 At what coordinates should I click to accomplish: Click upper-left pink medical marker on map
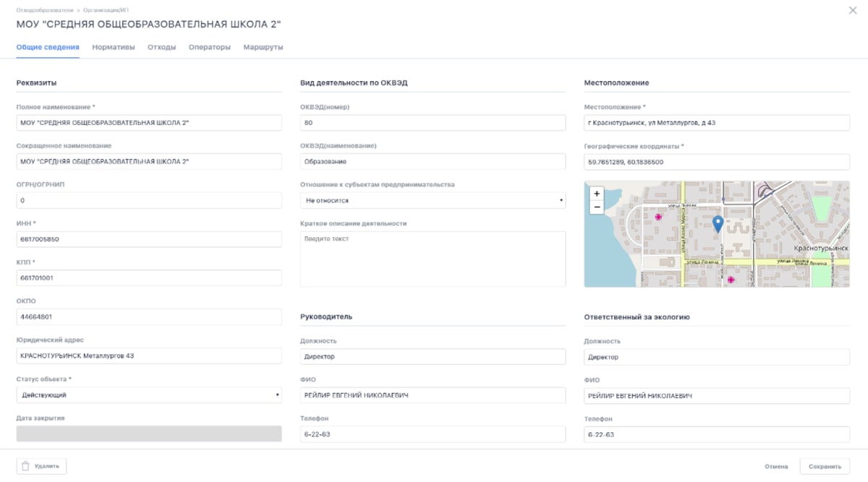click(658, 217)
